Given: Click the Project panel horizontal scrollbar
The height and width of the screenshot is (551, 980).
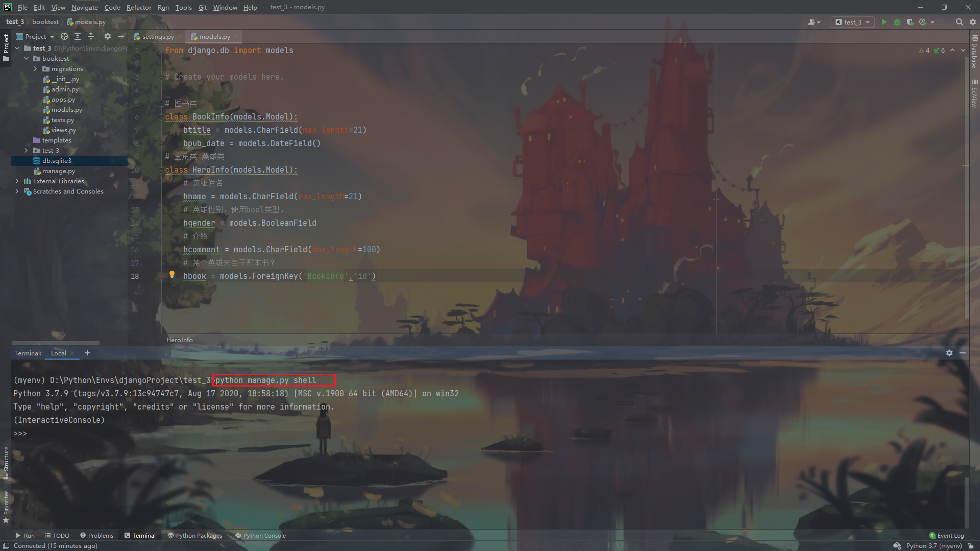Looking at the screenshot, I should [55, 343].
